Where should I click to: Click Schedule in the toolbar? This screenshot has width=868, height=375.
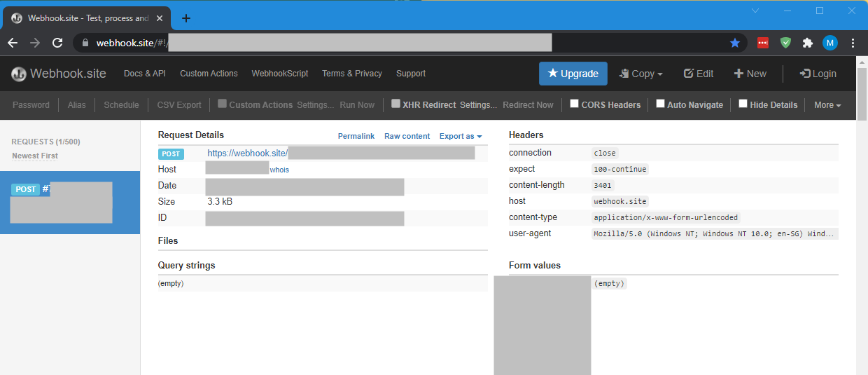122,105
